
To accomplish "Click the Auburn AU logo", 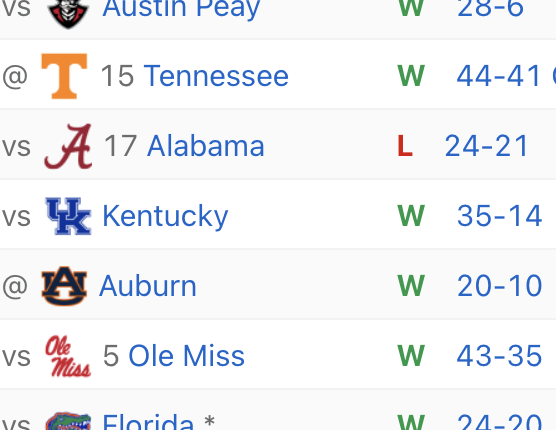I will (64, 286).
